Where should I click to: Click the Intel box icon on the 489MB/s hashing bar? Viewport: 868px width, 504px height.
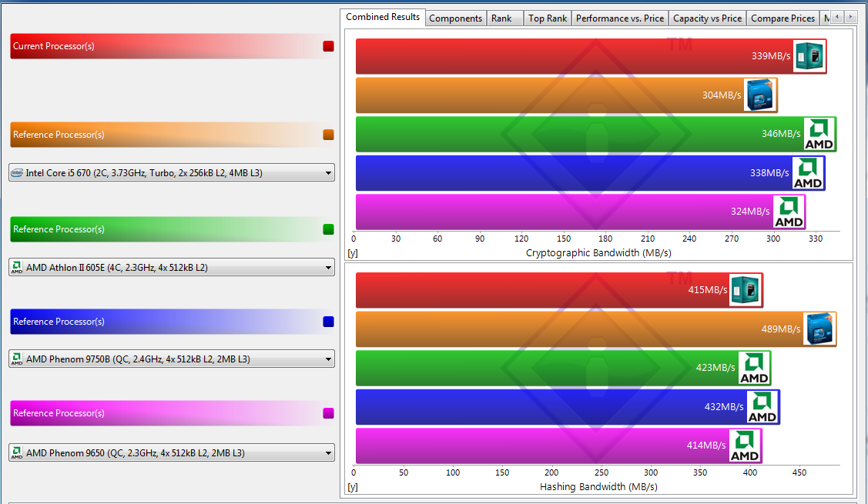[819, 329]
